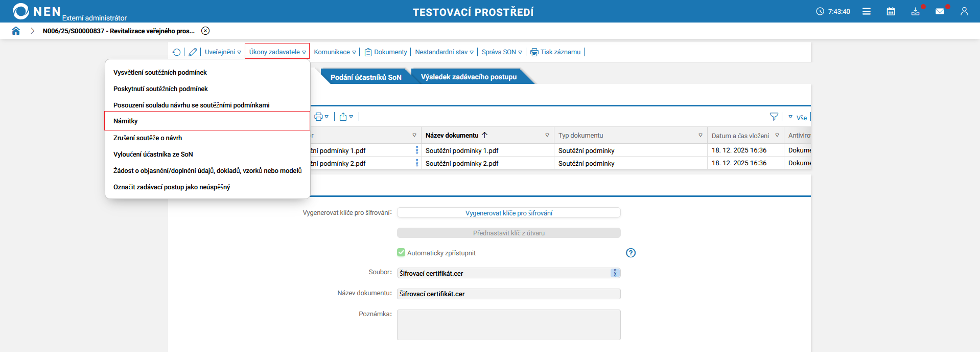The image size is (980, 352).
Task: Click Vygenerovat klíče pro šifrování button
Action: (x=508, y=213)
